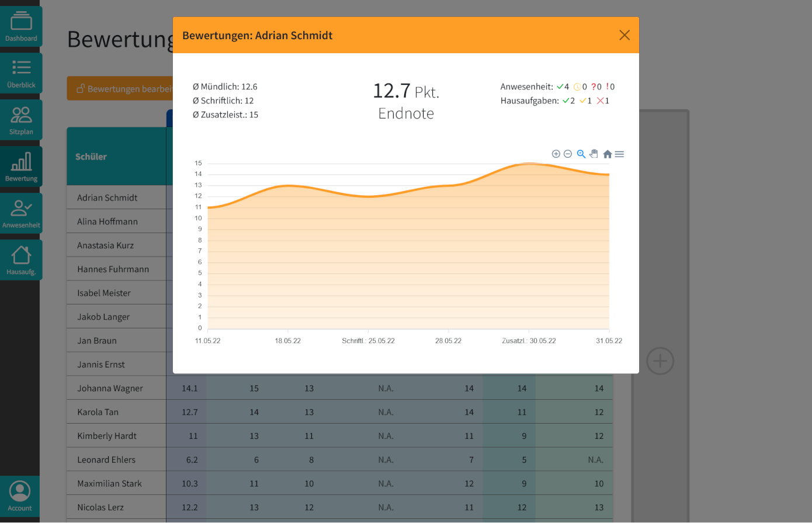This screenshot has width=812, height=523.
Task: Close the Adrian Schmidt ratings dialog
Action: pos(624,35)
